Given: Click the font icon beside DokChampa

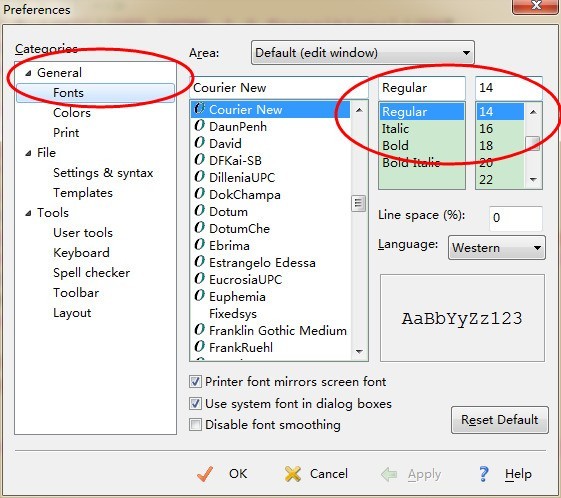Looking at the screenshot, I should [199, 194].
